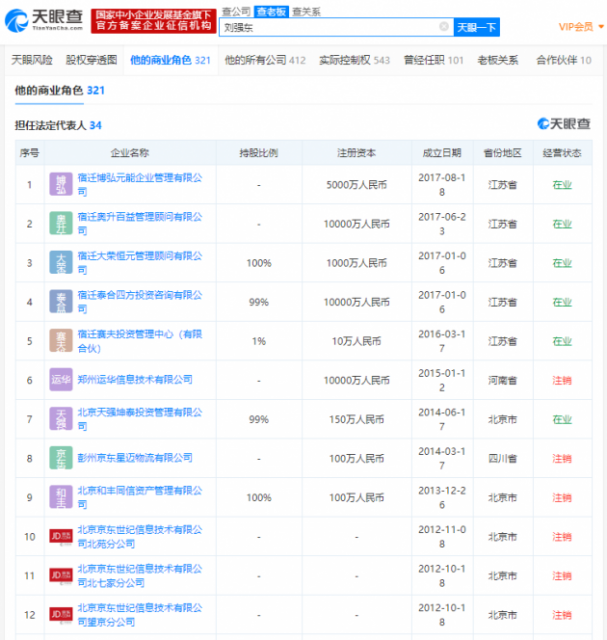Switch to the 查老板 search tab
Image resolution: width=607 pixels, height=640 pixels.
270,11
